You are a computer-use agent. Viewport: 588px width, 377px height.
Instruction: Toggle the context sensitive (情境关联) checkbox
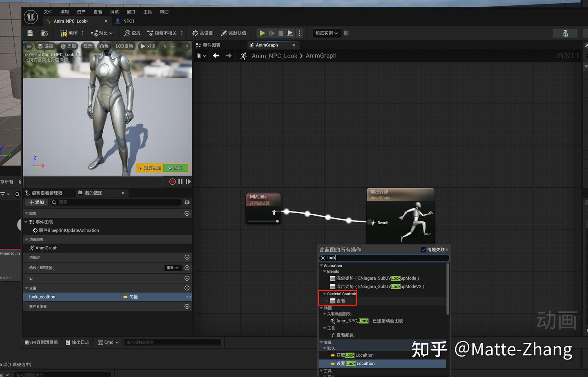pos(423,250)
